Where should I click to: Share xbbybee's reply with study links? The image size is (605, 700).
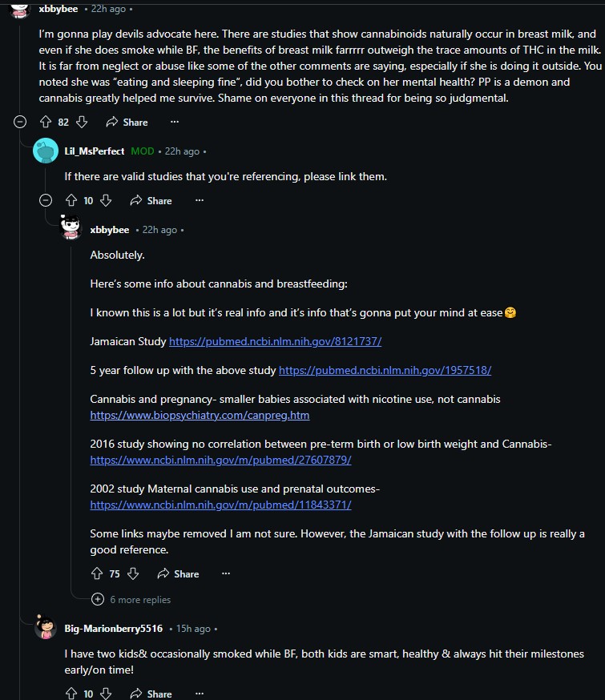point(178,573)
